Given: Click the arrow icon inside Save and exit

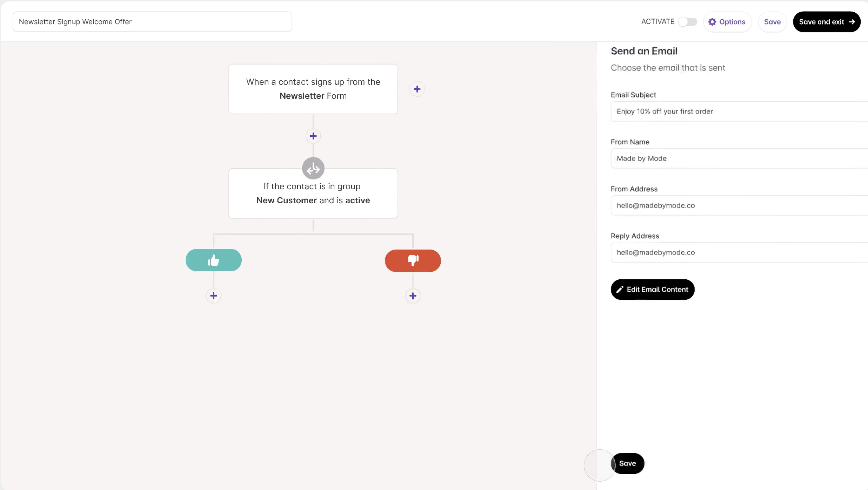Looking at the screenshot, I should (x=852, y=22).
